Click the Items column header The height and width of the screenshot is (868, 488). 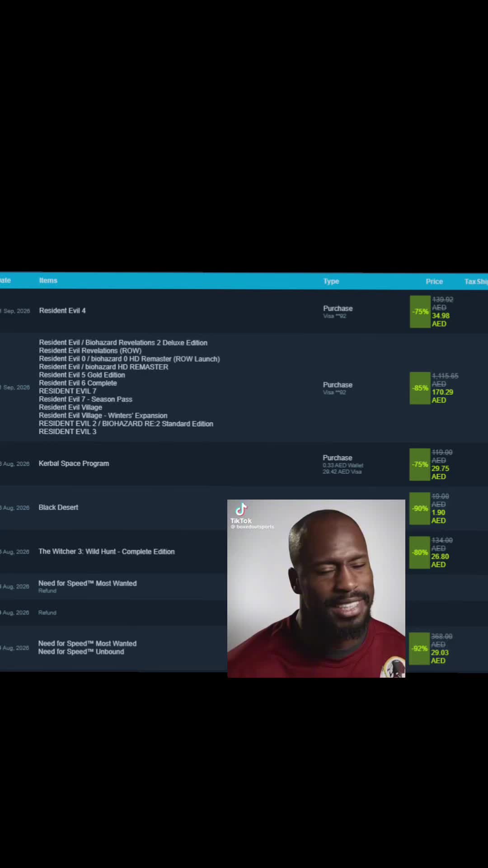[x=48, y=280]
